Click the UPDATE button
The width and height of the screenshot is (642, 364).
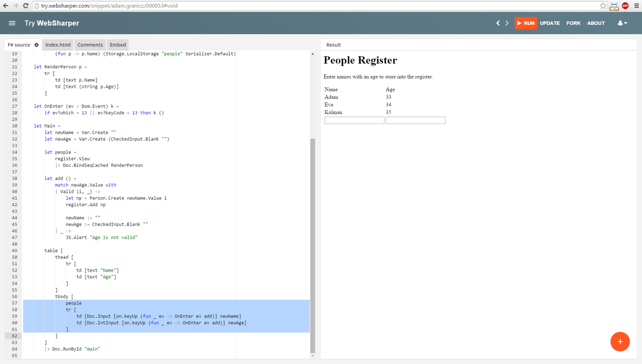(x=549, y=23)
